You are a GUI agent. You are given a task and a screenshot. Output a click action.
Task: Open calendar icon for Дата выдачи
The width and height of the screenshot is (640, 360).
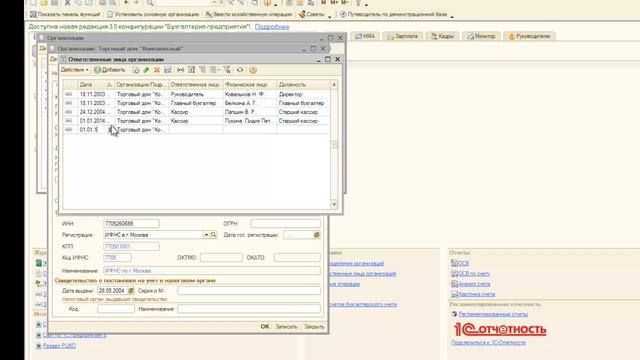(x=131, y=291)
